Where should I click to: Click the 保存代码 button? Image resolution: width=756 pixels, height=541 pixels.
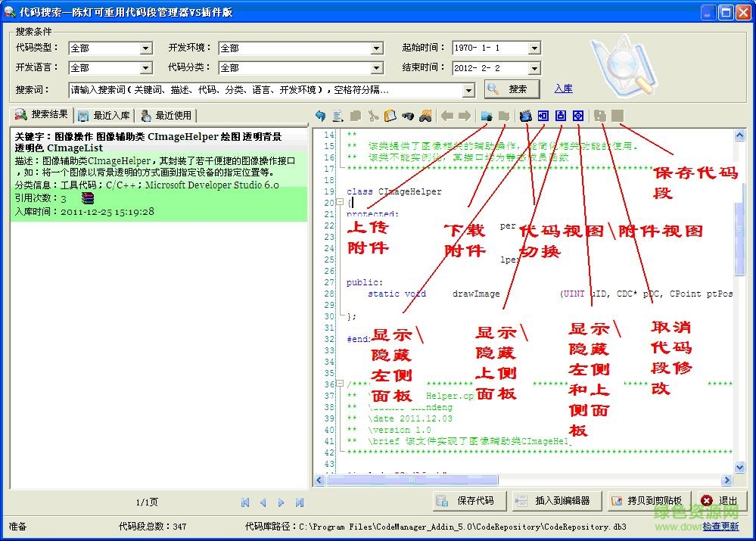(x=469, y=501)
